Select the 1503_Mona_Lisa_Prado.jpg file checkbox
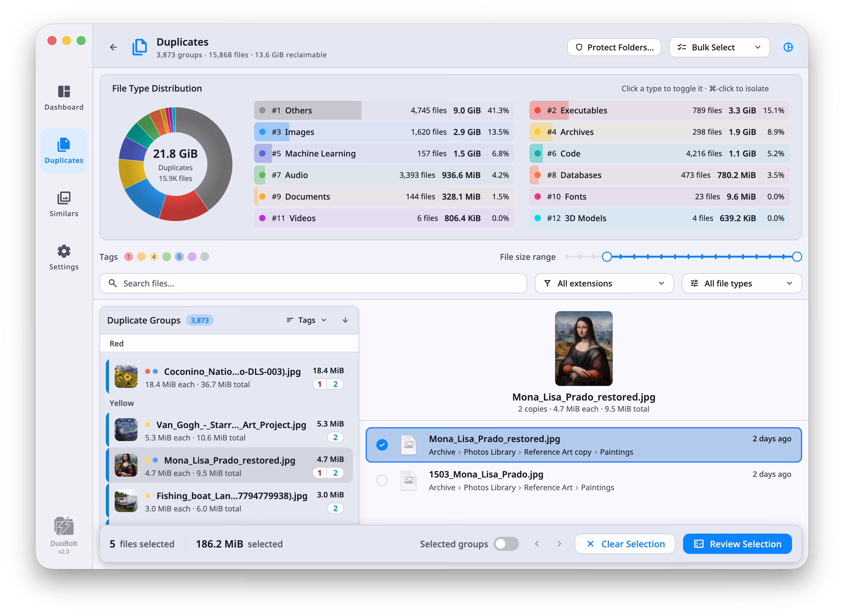 (x=382, y=481)
